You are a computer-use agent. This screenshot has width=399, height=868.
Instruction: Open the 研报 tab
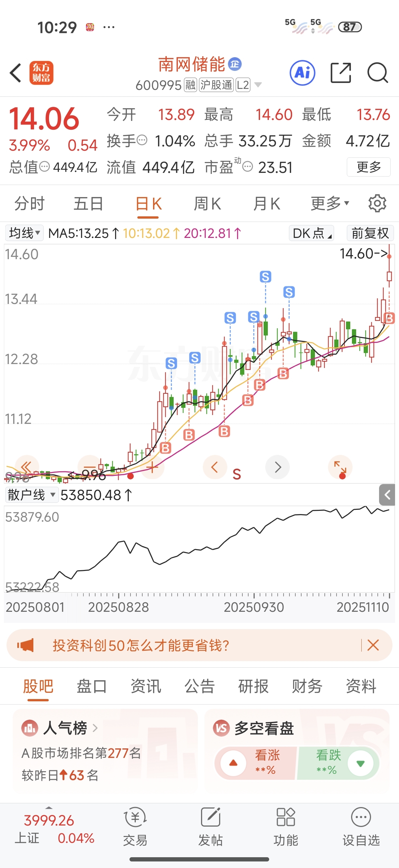253,686
